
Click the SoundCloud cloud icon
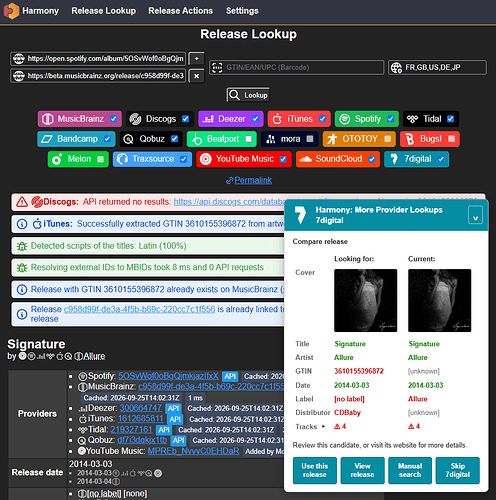point(305,159)
